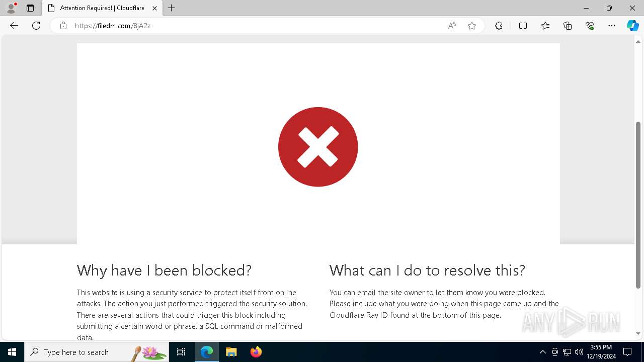View site information lock icon

click(63, 26)
